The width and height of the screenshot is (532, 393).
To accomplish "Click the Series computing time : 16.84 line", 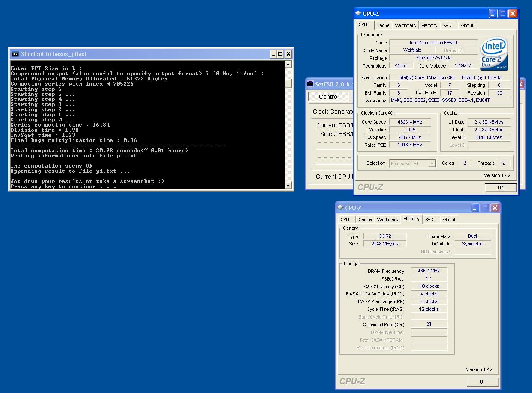I will coord(60,125).
